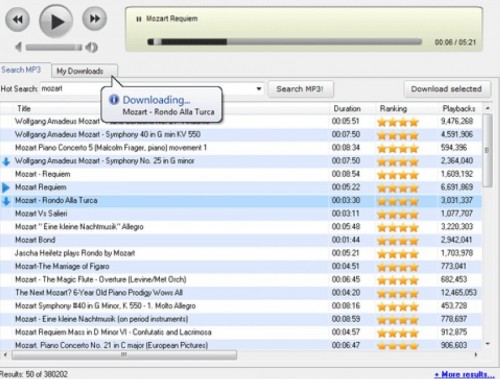
Task: Select the Mozart Vs Salieri row
Action: point(241,213)
